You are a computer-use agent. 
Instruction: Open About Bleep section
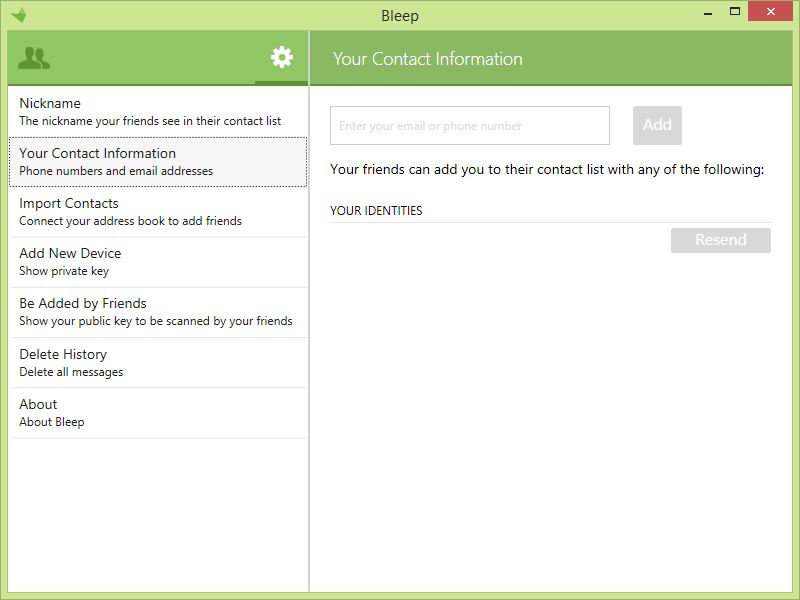point(158,412)
